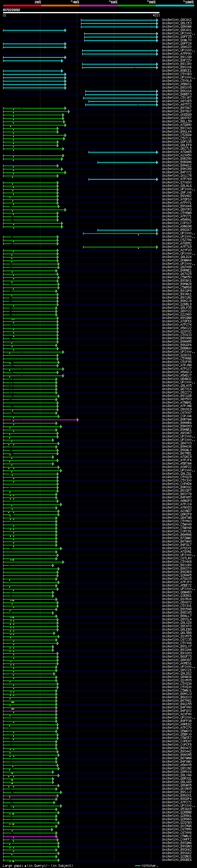Screen dimensions: 197x868
Task: Click the orange ~40% identity color bar
Action: [x=60, y=6]
